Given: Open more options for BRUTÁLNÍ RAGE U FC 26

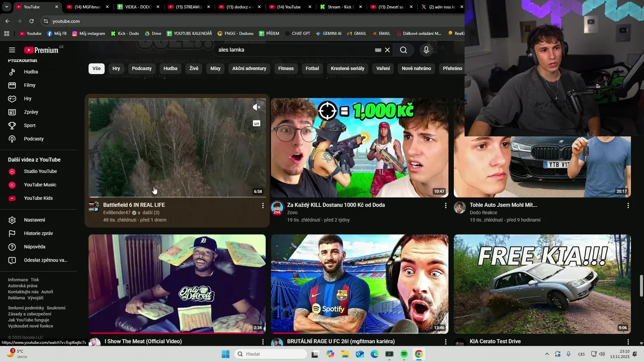Looking at the screenshot, I should pos(445,342).
